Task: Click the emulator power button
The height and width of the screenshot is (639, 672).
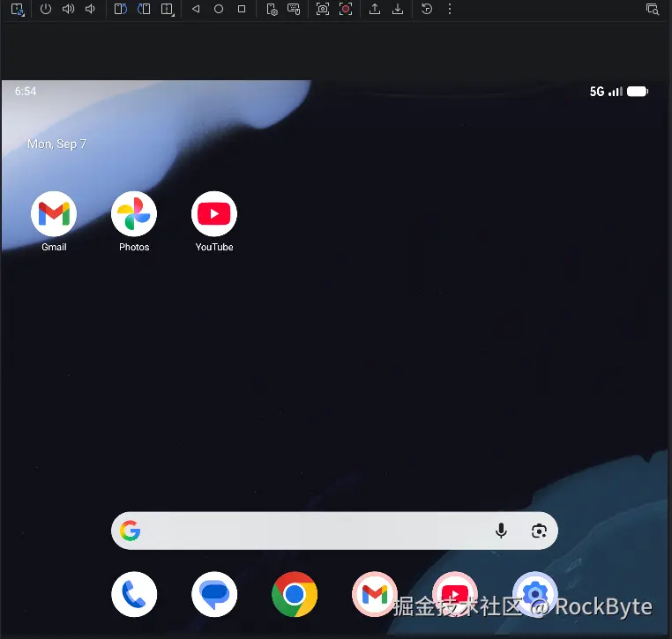Action: coord(46,9)
